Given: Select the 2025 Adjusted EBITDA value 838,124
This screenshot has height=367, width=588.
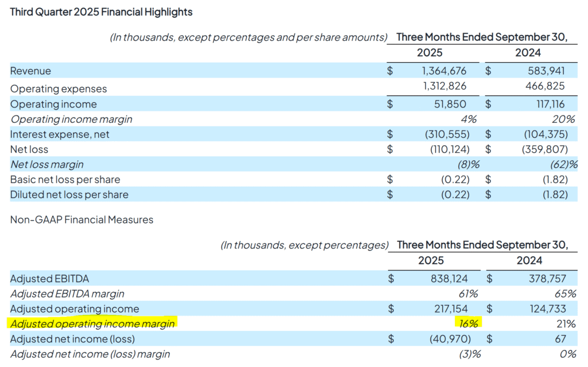Looking at the screenshot, I should (x=445, y=279).
